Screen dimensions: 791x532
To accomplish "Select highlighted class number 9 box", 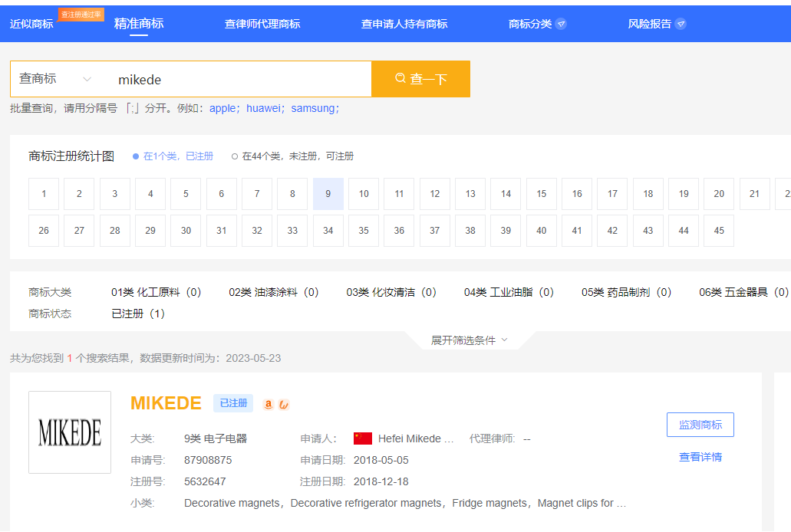I will coord(328,193).
